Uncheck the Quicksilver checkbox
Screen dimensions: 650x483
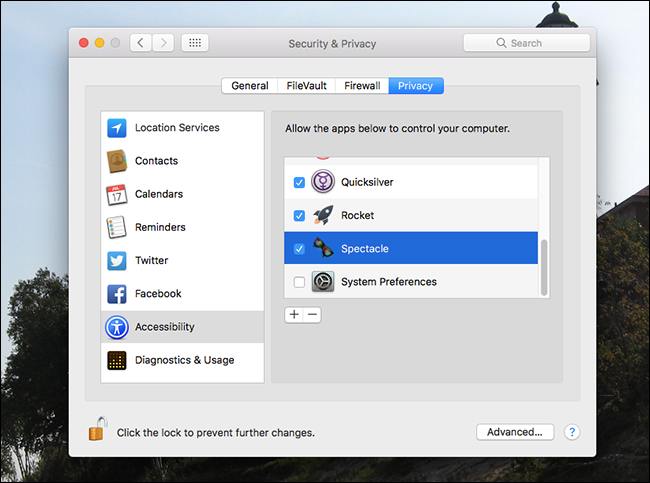coord(299,182)
